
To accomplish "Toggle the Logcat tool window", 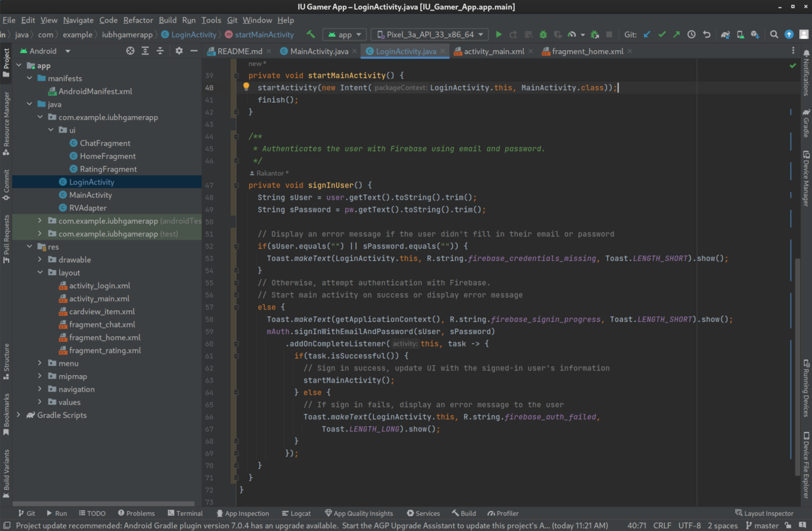I will click(x=296, y=513).
